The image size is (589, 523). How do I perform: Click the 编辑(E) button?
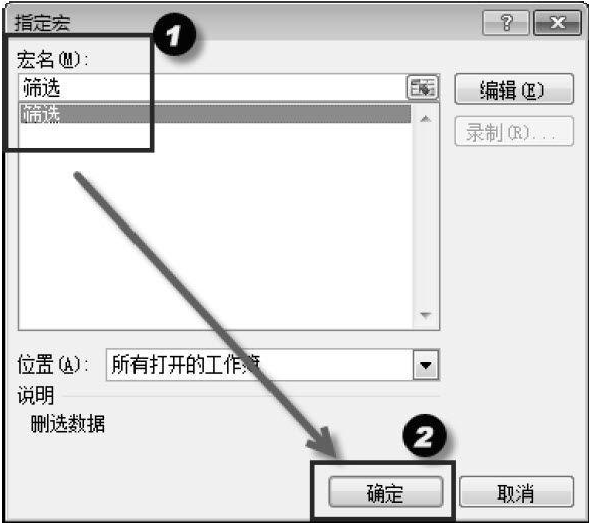513,89
